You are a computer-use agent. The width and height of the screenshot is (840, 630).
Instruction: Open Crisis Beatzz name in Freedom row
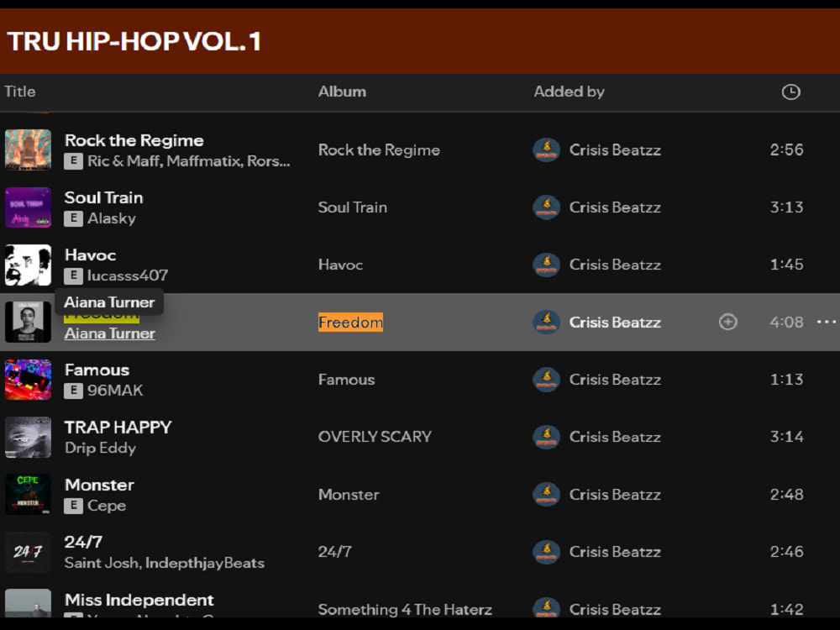[x=615, y=322]
